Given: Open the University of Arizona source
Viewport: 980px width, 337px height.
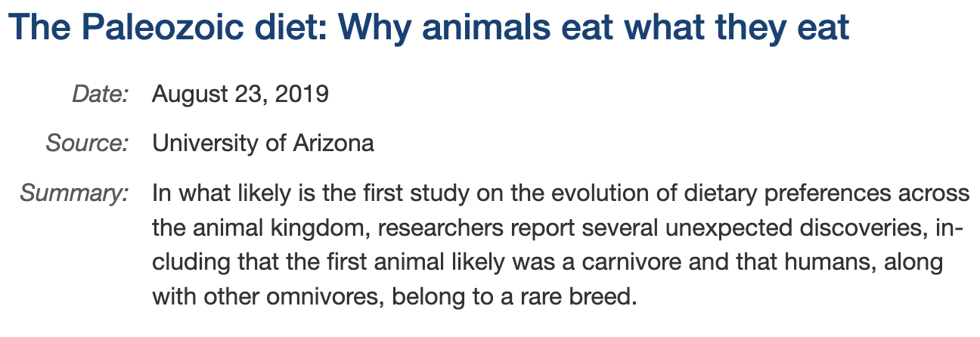Looking at the screenshot, I should [263, 143].
